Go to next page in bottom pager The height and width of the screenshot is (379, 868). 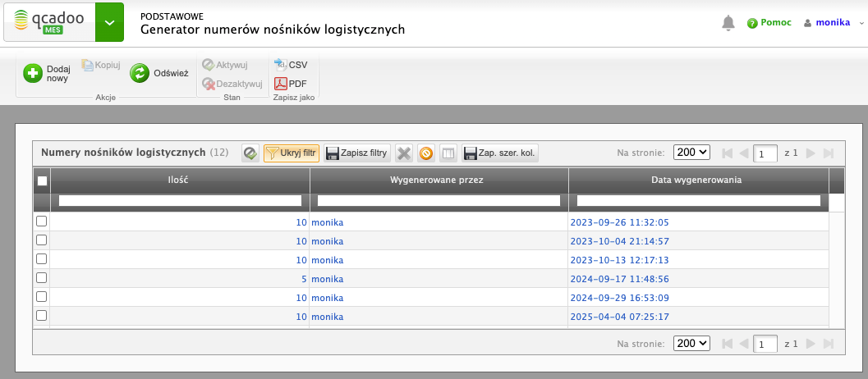811,344
